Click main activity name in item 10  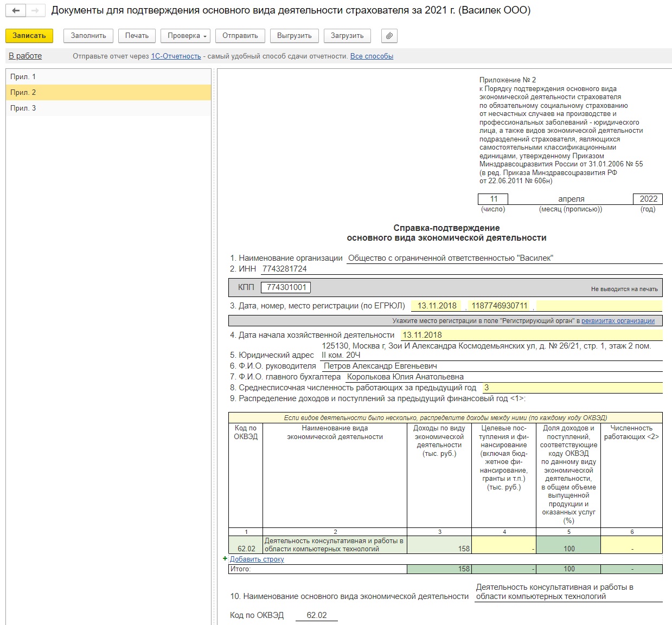click(554, 591)
